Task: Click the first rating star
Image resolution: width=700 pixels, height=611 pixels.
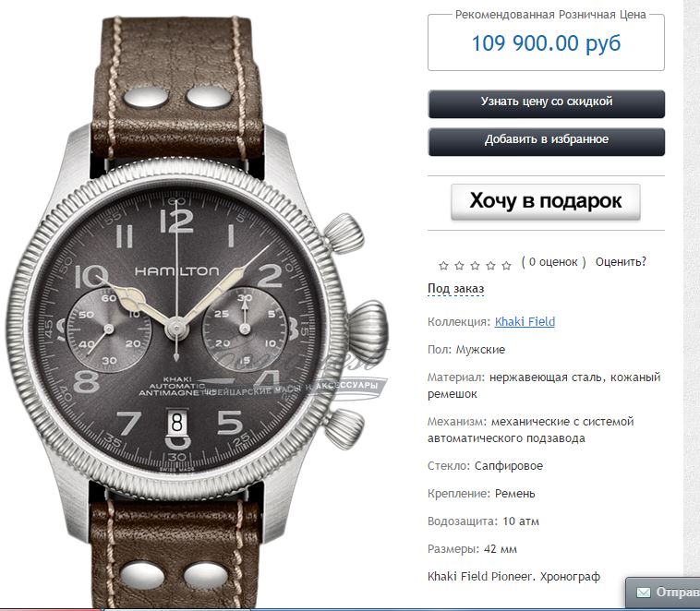Action: [x=443, y=266]
